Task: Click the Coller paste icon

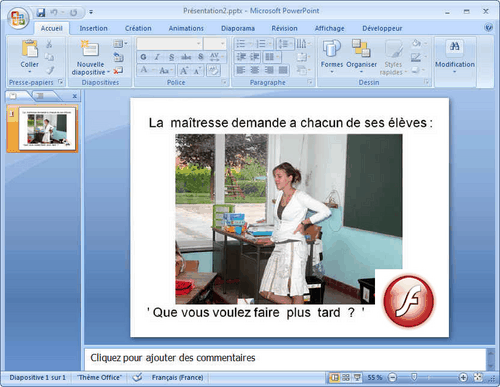Action: (30, 48)
